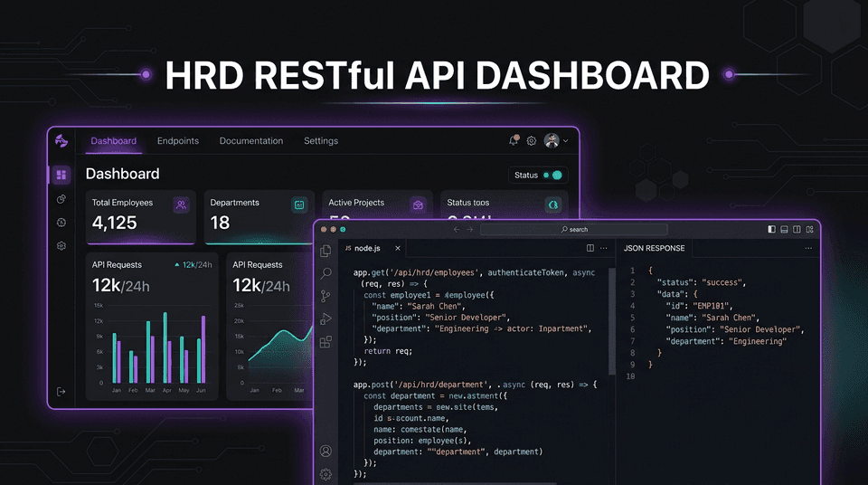Screen dimensions: 868x485
Task: Open the settings cog in dashboard sidebar
Action: click(x=61, y=245)
